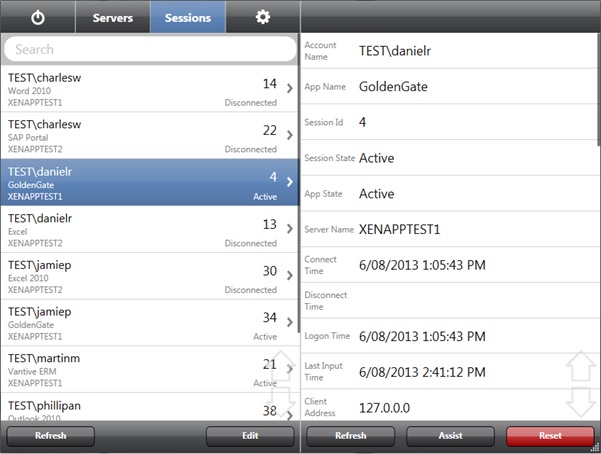601x454 pixels.
Task: Open jamiep GoldenGate session chevron
Action: click(x=290, y=322)
